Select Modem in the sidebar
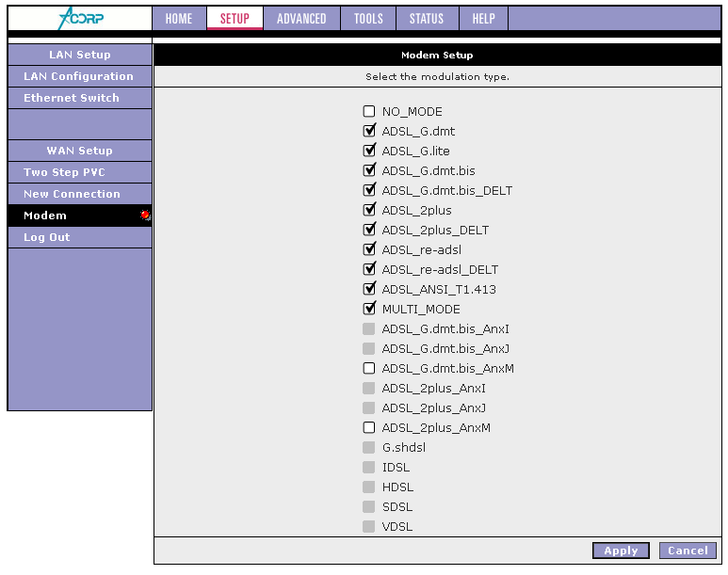This screenshot has width=728, height=575. (80, 216)
